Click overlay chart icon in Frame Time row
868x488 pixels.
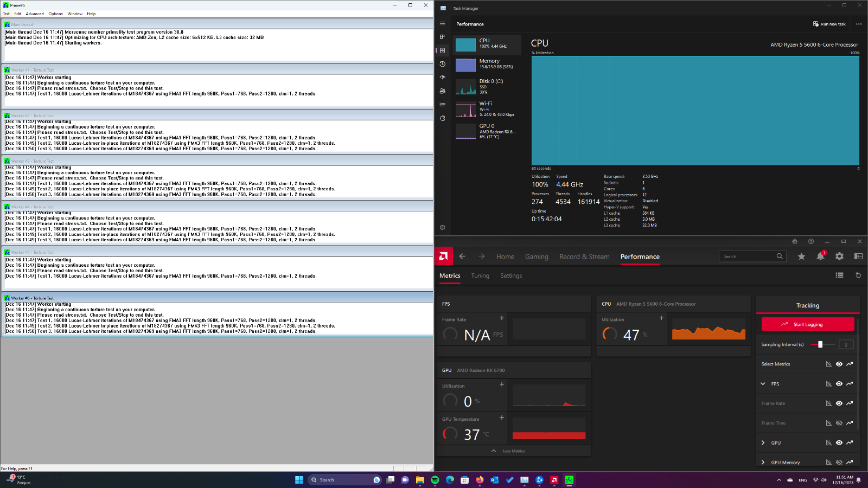tap(829, 423)
